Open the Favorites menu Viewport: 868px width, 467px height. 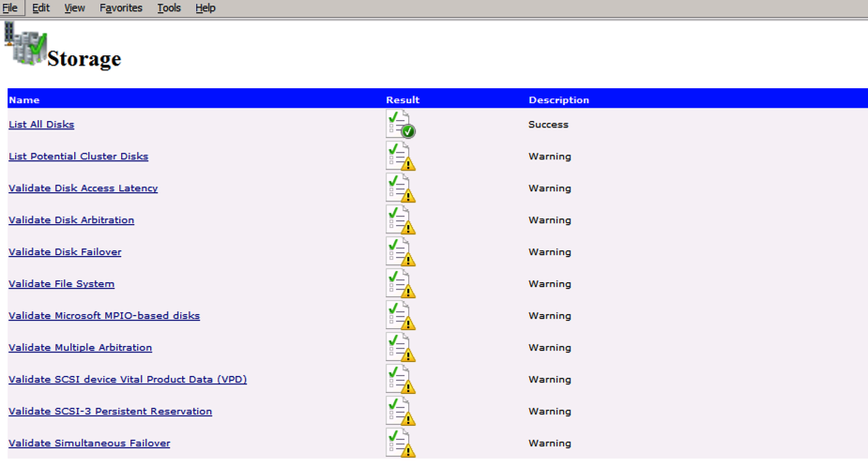pyautogui.click(x=121, y=8)
